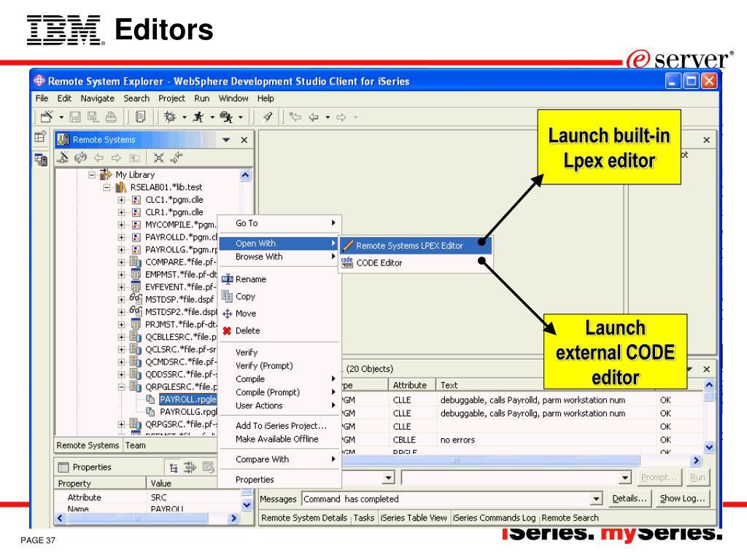Click the Properties filter icon

click(190, 467)
